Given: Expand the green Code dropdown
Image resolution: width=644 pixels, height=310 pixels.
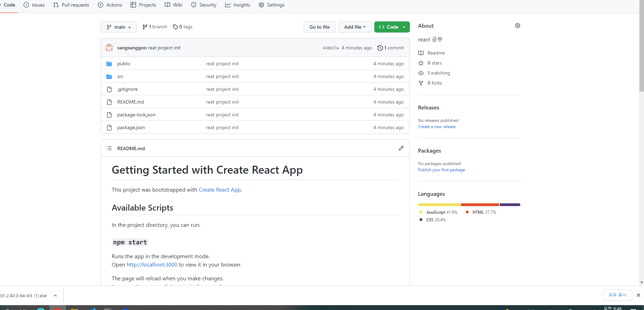Looking at the screenshot, I should [x=392, y=27].
